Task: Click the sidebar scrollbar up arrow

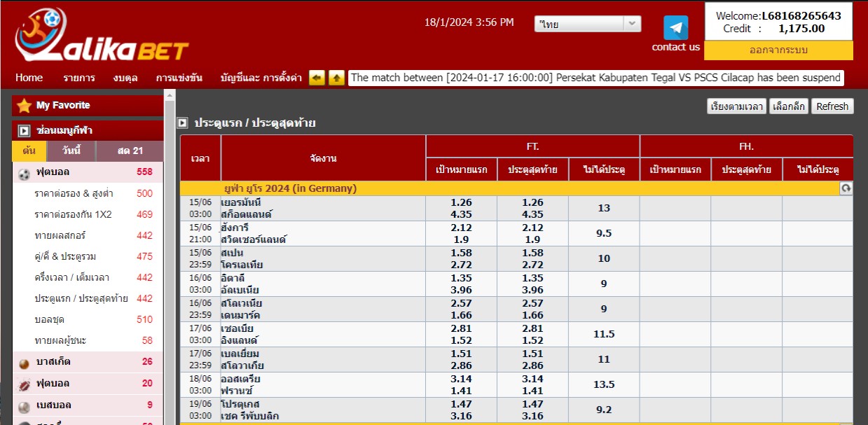Action: [169, 94]
